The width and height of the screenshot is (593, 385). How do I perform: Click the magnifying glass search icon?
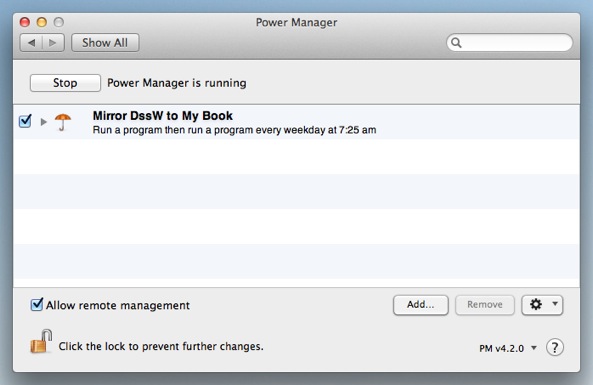click(456, 43)
